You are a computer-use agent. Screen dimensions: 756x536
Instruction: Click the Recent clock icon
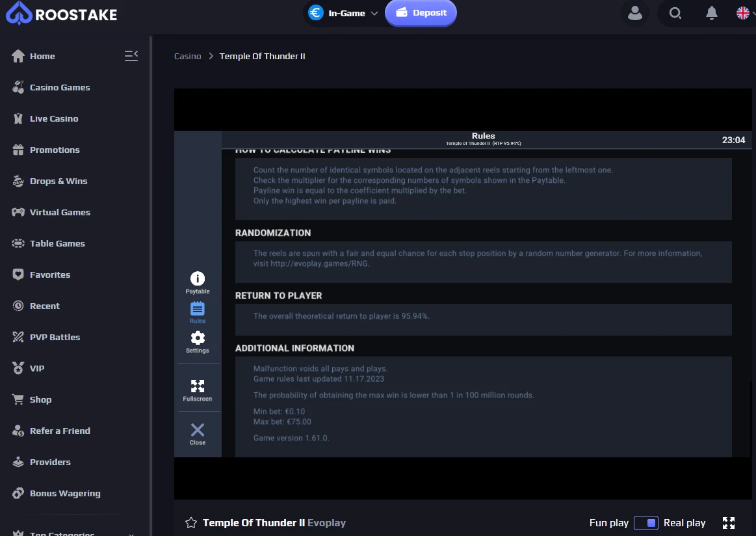click(x=18, y=306)
